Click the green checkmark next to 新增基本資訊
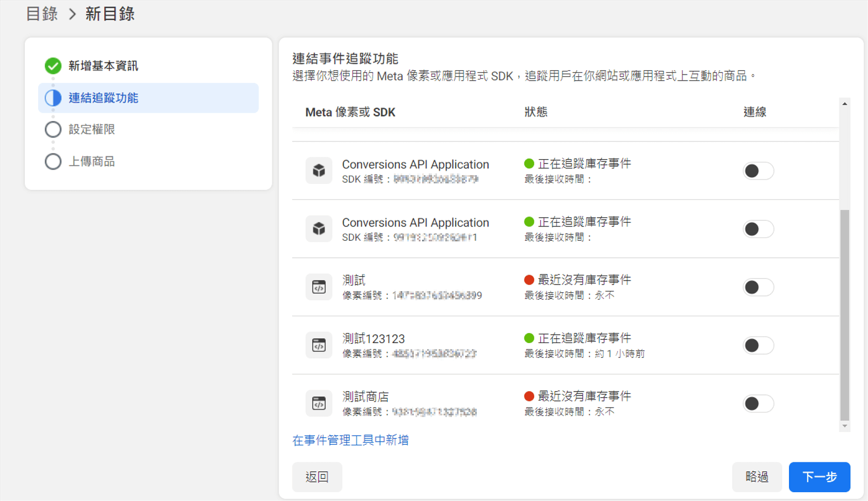The width and height of the screenshot is (868, 501). tap(53, 66)
